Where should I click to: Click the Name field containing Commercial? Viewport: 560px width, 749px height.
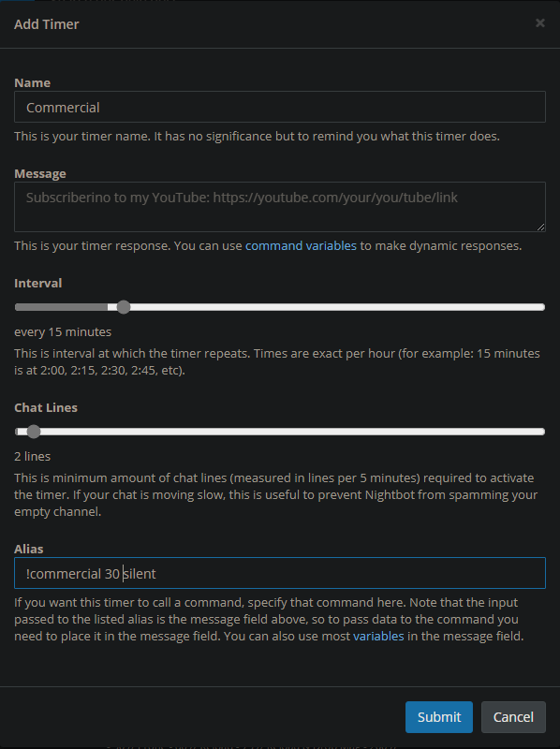tap(280, 107)
